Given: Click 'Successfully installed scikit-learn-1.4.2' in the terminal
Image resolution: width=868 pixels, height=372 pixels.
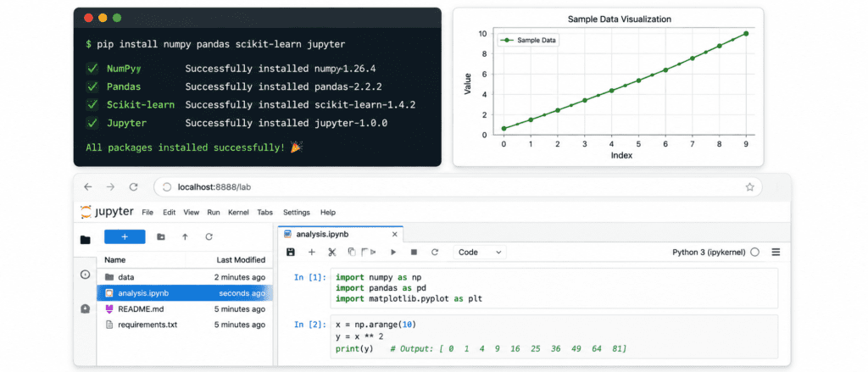Looking at the screenshot, I should [x=301, y=104].
